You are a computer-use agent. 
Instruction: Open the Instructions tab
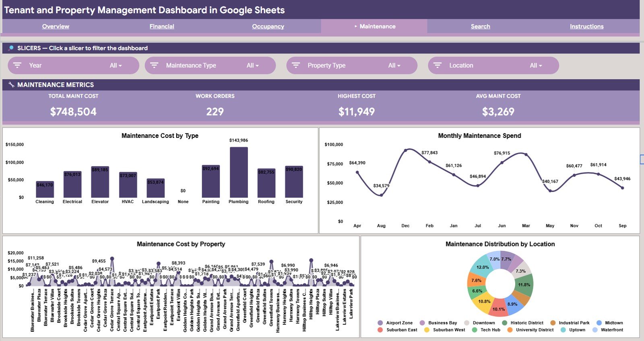click(x=587, y=27)
